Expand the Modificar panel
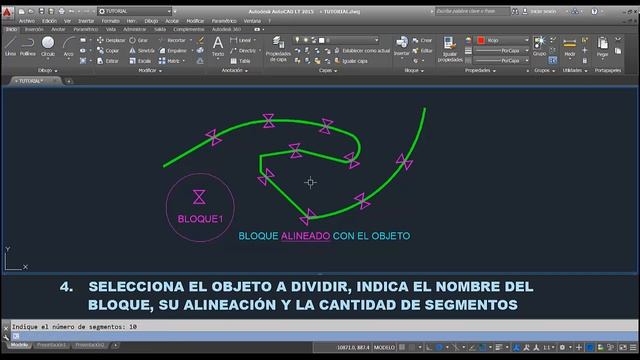Screen dimensions: 640x360 pyautogui.click(x=150, y=71)
